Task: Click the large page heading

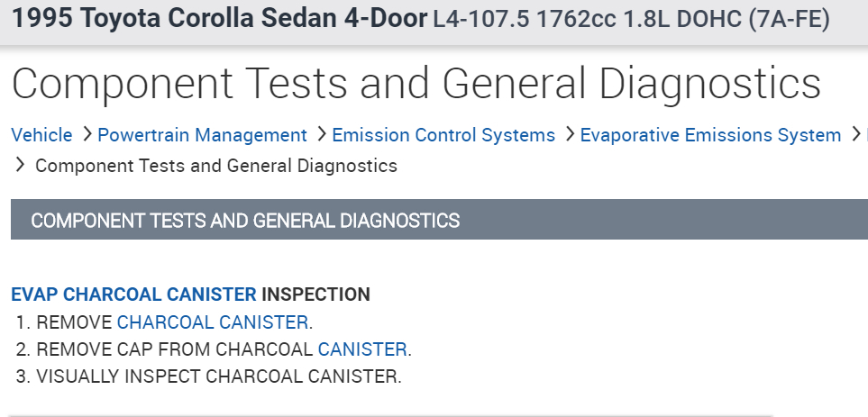Action: click(416, 84)
